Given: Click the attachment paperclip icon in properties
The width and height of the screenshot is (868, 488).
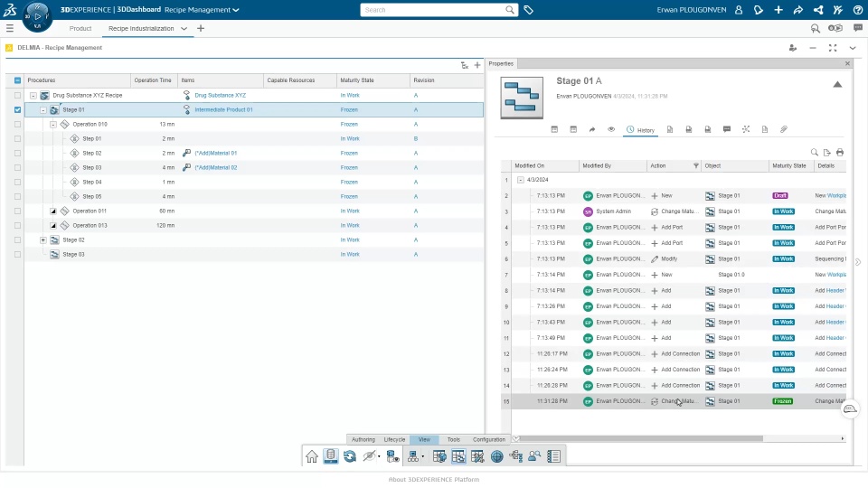Looking at the screenshot, I should pos(784,129).
